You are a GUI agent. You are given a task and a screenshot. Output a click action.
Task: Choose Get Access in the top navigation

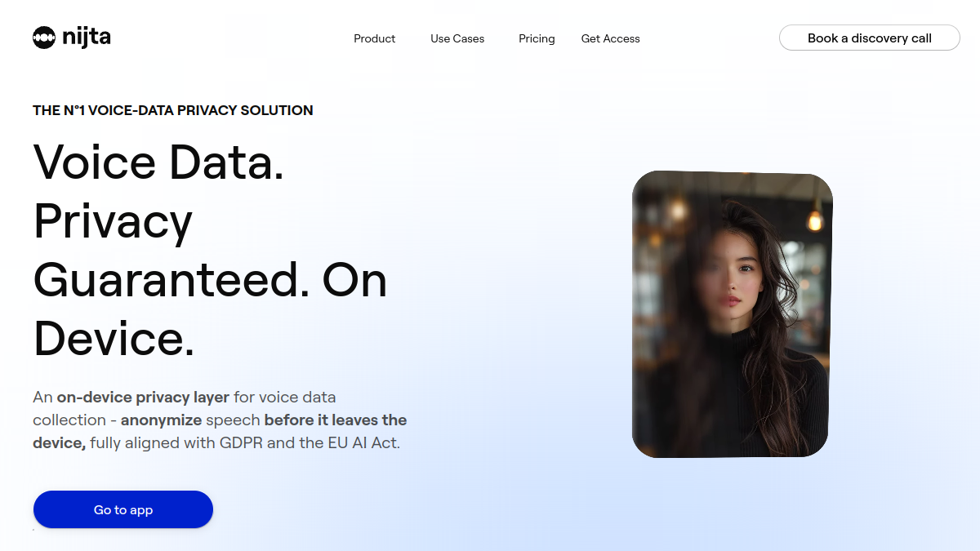(x=611, y=38)
